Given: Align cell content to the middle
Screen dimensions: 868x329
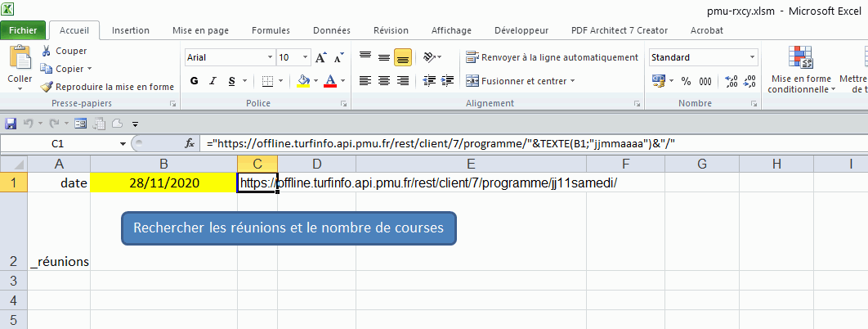Looking at the screenshot, I should coord(384,56).
